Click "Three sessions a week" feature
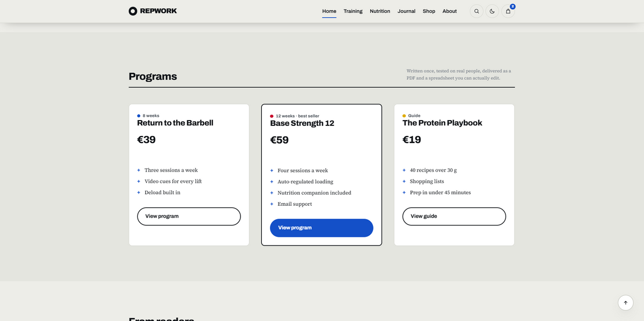 pos(171,170)
